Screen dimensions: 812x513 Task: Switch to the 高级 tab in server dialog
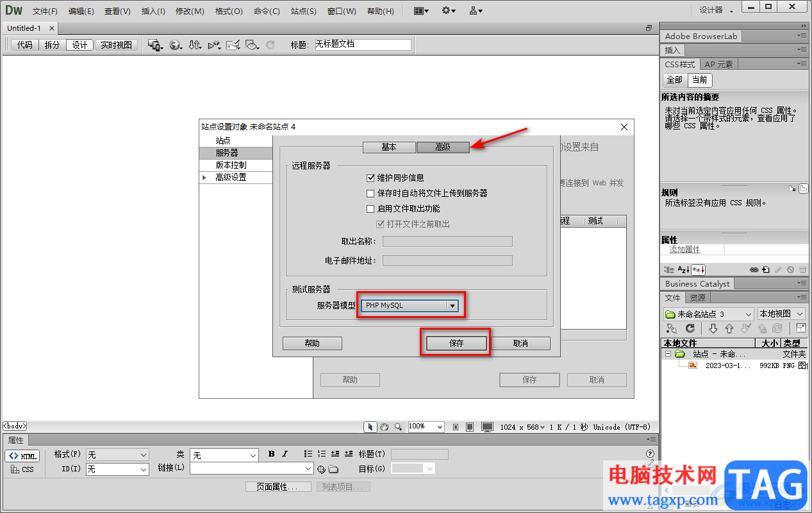pyautogui.click(x=443, y=147)
